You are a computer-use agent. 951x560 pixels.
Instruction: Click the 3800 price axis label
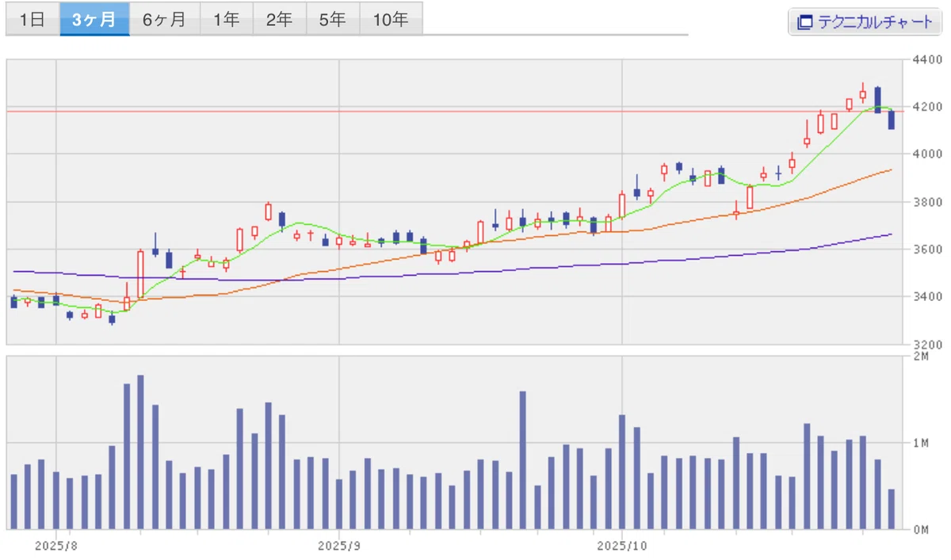(x=926, y=202)
